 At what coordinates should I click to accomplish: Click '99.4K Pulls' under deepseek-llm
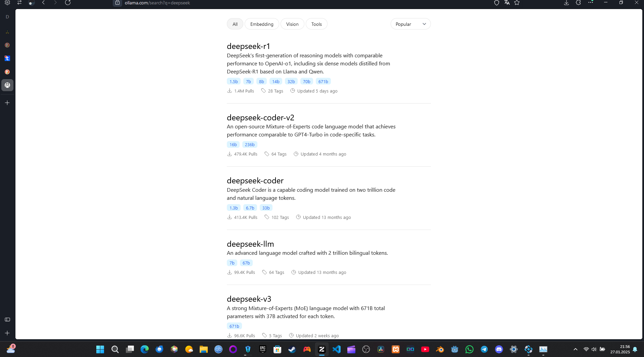(245, 272)
